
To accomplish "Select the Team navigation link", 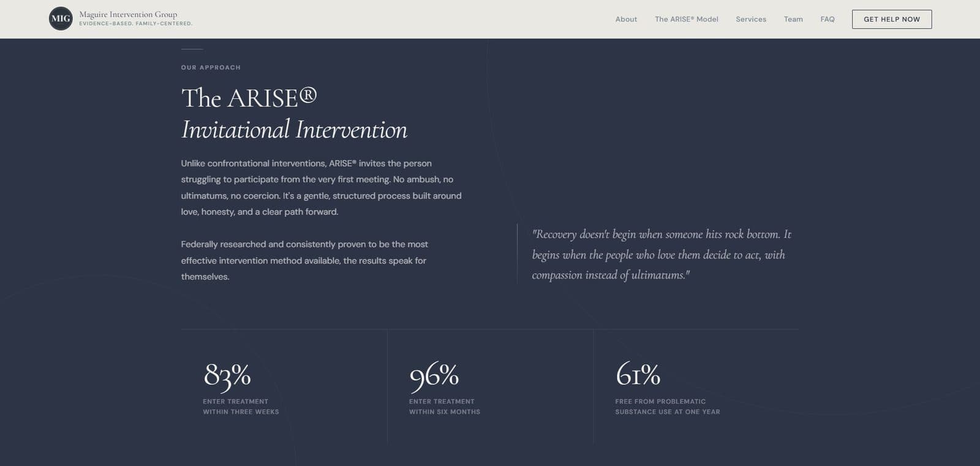I will click(793, 19).
